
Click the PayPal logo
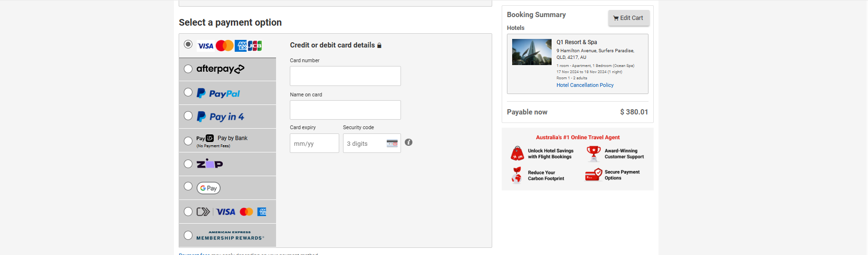pos(219,94)
